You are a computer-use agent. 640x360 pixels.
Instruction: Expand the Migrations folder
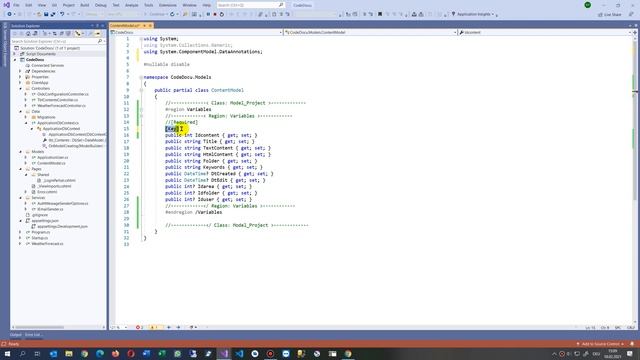click(26, 117)
